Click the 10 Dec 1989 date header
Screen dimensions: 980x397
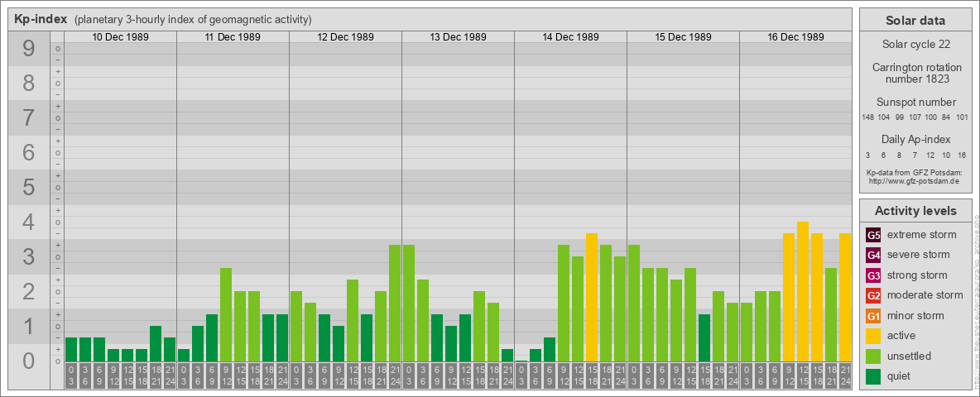click(x=121, y=37)
